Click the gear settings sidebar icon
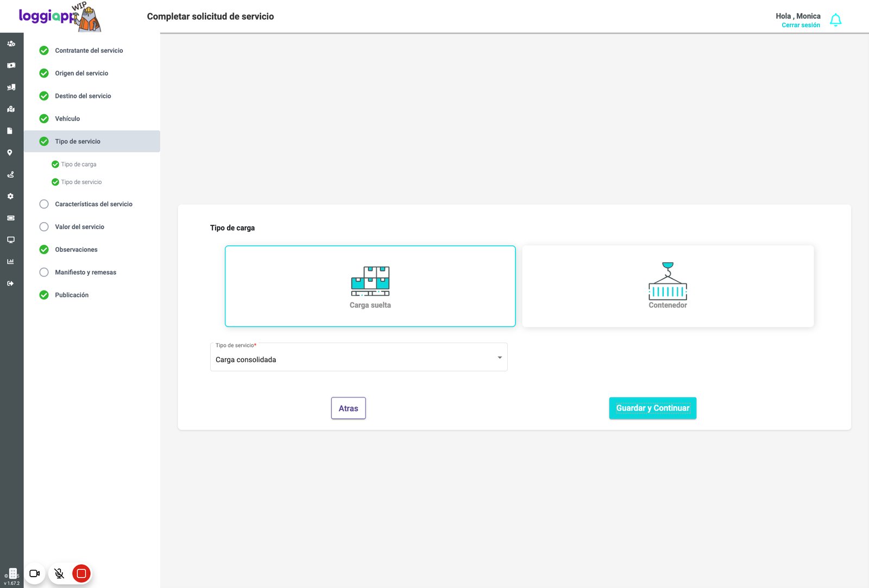 pos(10,196)
